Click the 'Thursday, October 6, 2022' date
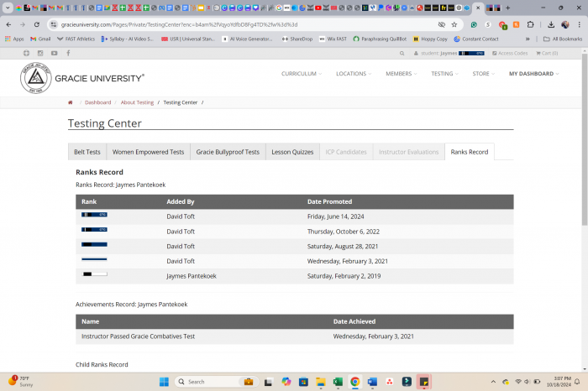The width and height of the screenshot is (588, 391). 343,232
